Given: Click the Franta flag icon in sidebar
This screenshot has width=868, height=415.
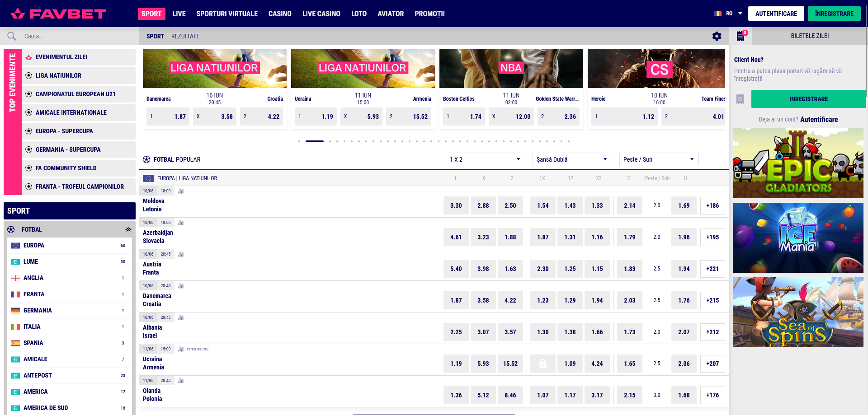Looking at the screenshot, I should [x=15, y=294].
